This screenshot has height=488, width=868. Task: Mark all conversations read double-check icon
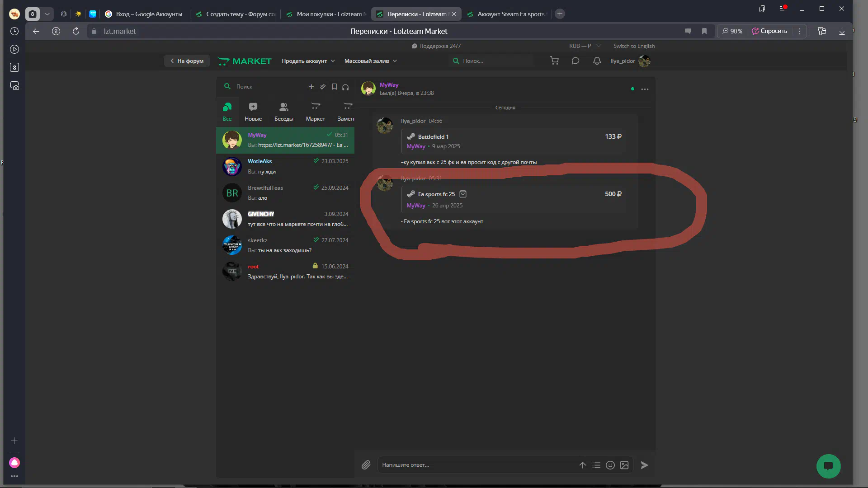323,87
